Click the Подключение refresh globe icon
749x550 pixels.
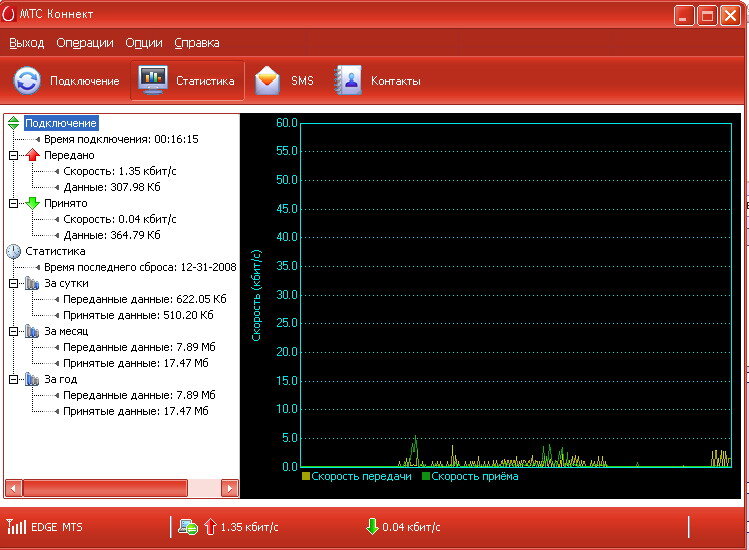click(x=27, y=80)
